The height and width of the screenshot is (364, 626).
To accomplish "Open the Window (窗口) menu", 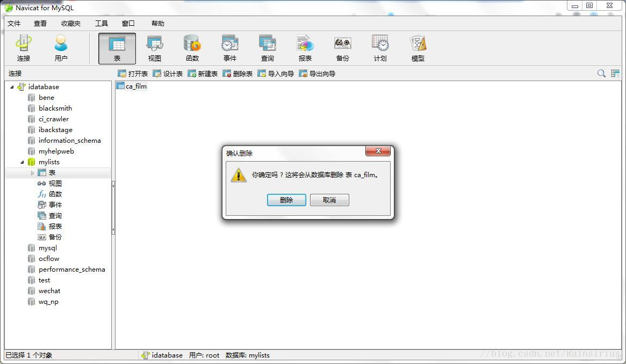I will (128, 24).
